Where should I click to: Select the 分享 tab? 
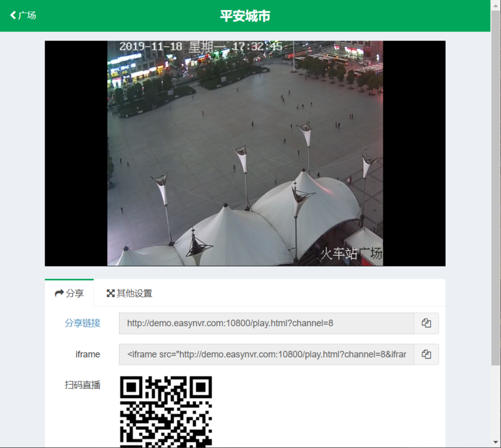[x=70, y=292]
